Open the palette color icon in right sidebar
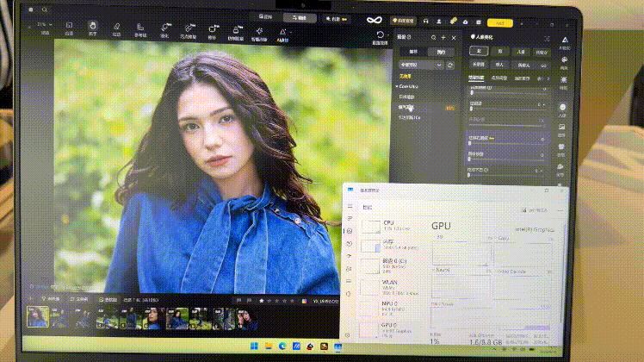 (x=564, y=60)
